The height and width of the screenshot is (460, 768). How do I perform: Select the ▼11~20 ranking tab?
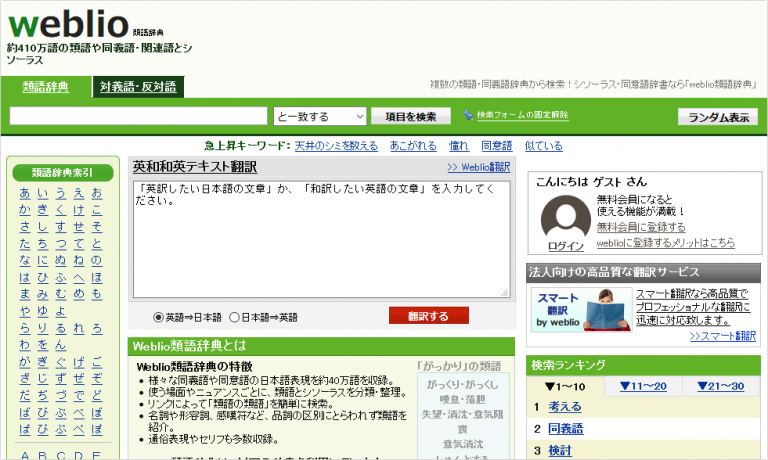point(643,386)
